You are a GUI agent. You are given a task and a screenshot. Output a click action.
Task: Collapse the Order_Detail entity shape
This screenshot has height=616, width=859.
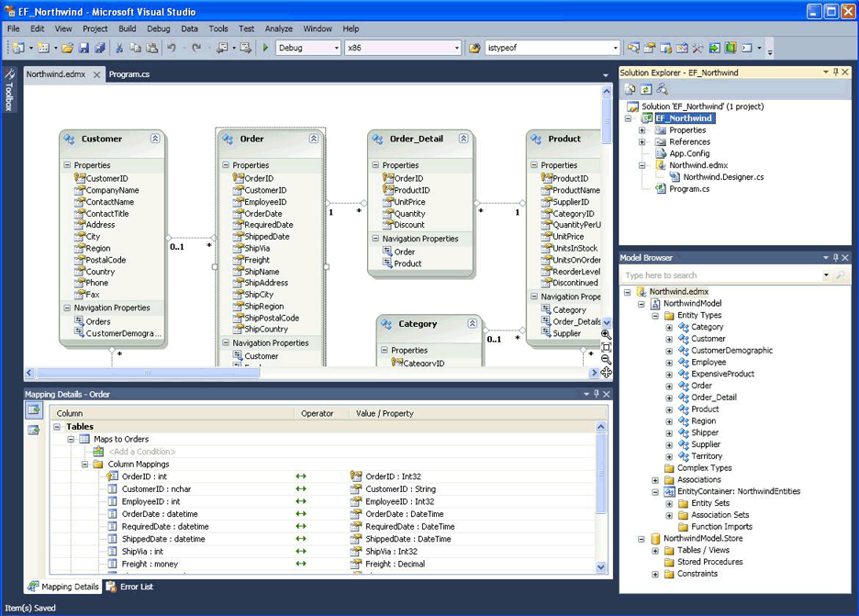(463, 138)
